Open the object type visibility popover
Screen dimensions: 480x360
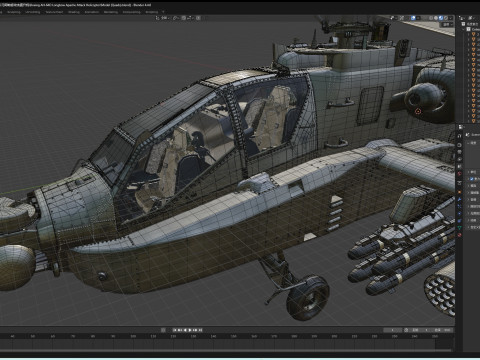click(393, 18)
